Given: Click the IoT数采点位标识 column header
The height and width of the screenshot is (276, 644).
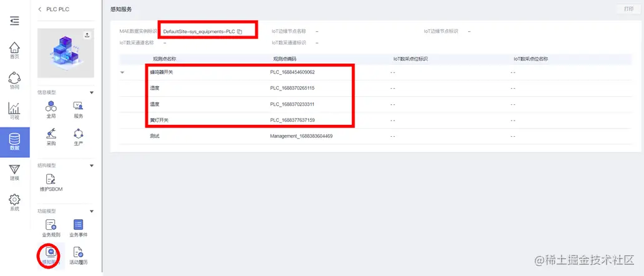Looking at the screenshot, I should (411, 59).
